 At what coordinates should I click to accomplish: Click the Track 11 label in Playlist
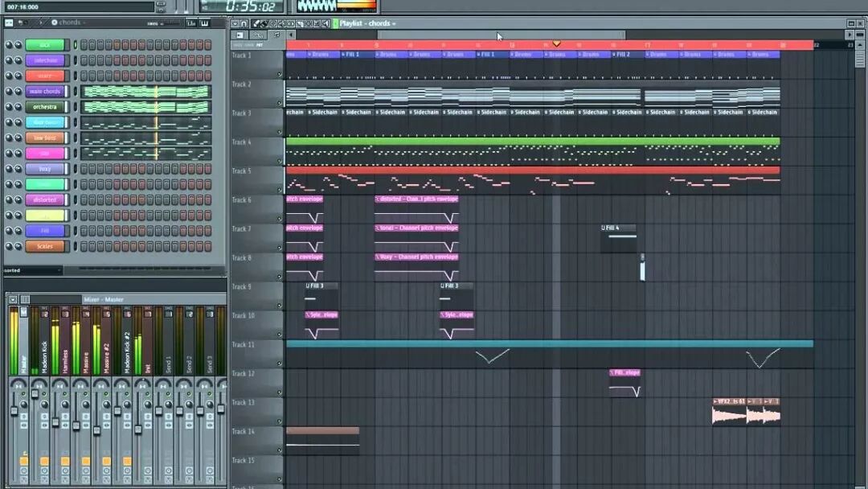click(243, 344)
